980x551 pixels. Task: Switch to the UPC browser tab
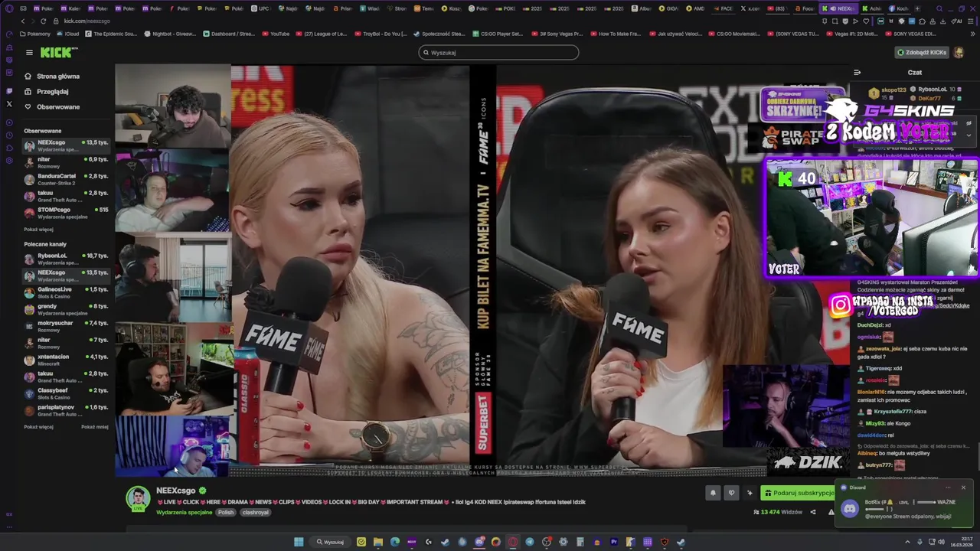[260, 8]
